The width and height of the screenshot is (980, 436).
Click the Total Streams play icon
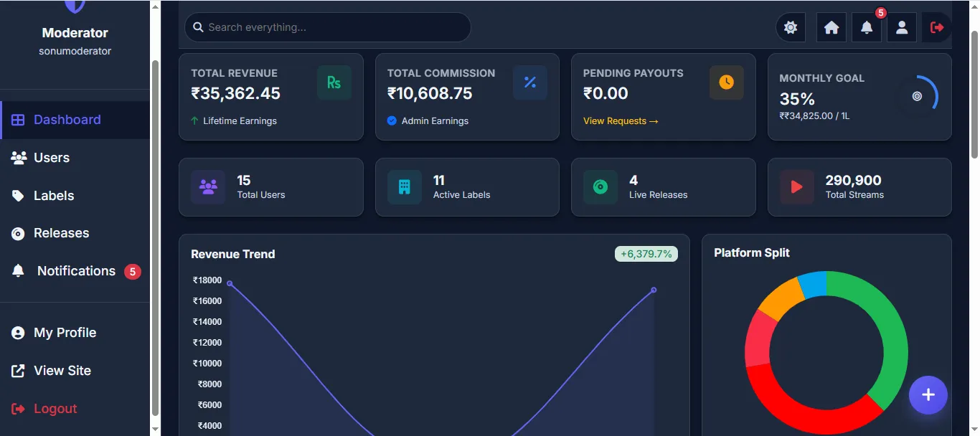pyautogui.click(x=797, y=187)
